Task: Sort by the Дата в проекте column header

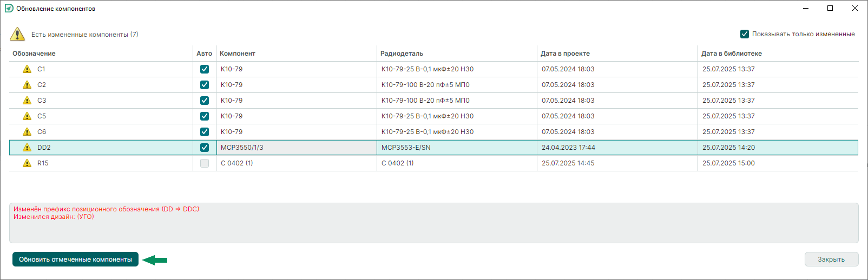Action: [x=617, y=54]
